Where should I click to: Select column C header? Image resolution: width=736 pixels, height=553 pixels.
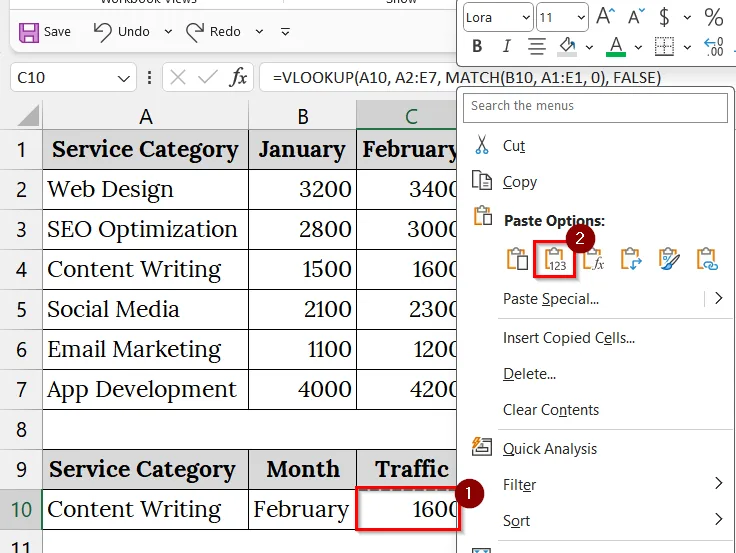point(406,116)
